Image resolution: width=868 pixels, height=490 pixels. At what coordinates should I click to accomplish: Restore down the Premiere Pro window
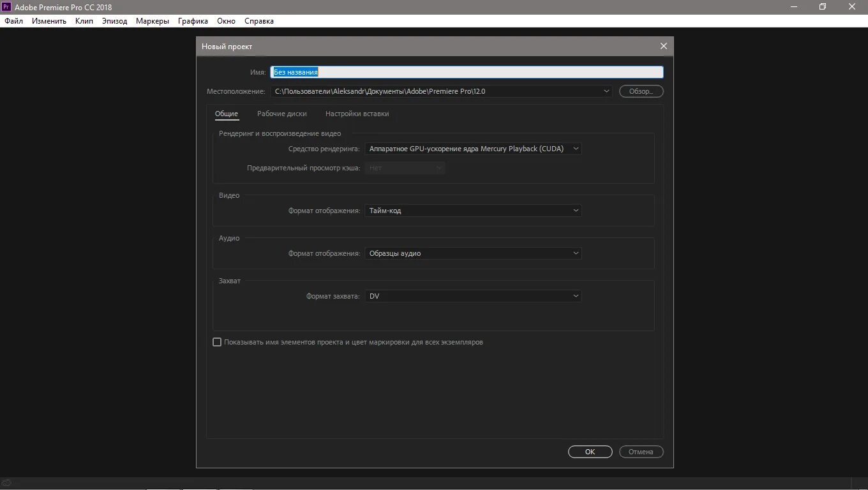[823, 7]
